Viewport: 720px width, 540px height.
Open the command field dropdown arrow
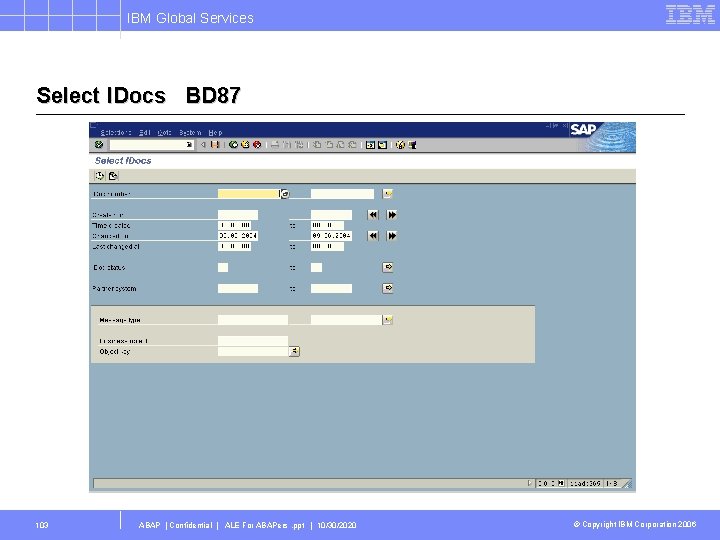tap(189, 145)
